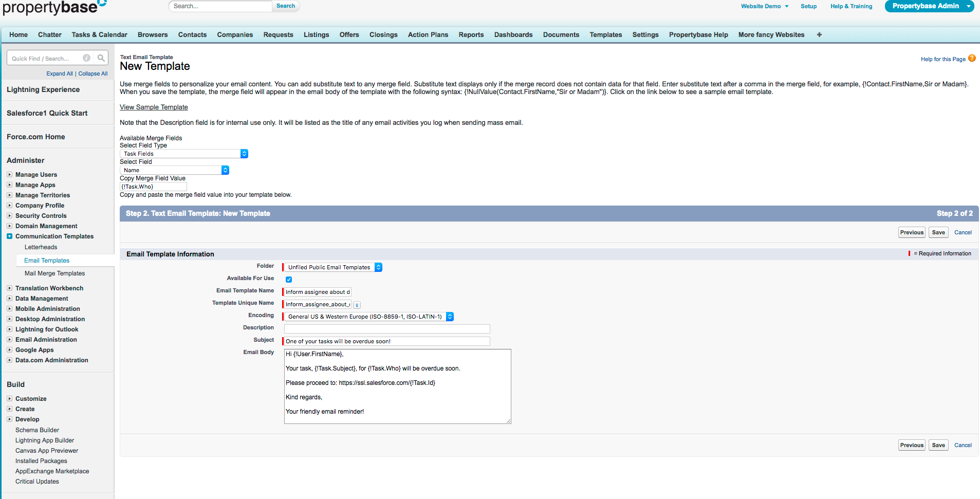Go to the Chatter tab
Viewport: 980px width, 499px height.
tap(50, 35)
